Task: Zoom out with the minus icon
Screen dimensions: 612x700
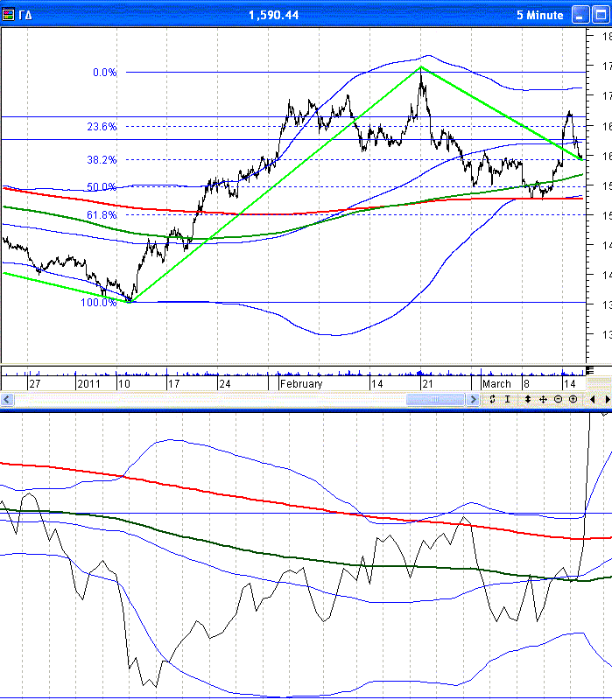Action: [x=558, y=399]
